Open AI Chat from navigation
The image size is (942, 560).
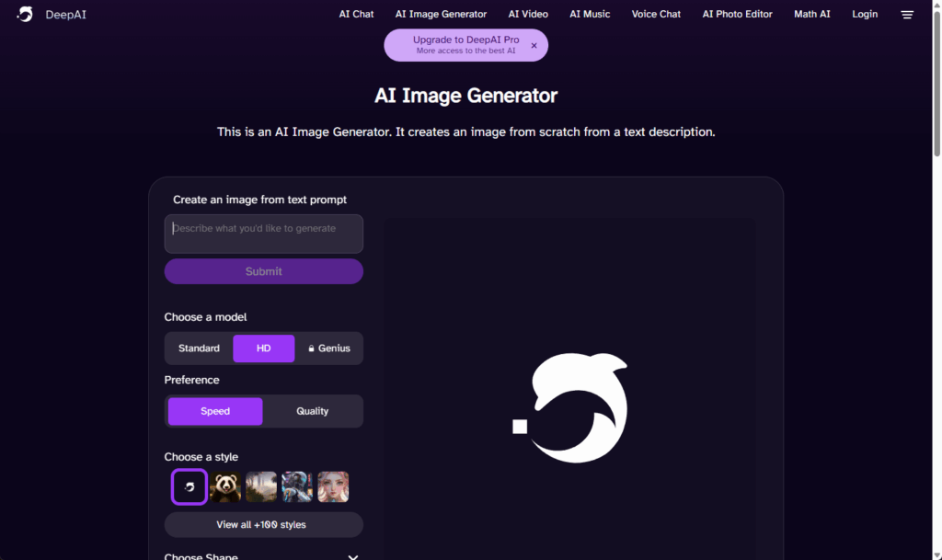coord(356,14)
